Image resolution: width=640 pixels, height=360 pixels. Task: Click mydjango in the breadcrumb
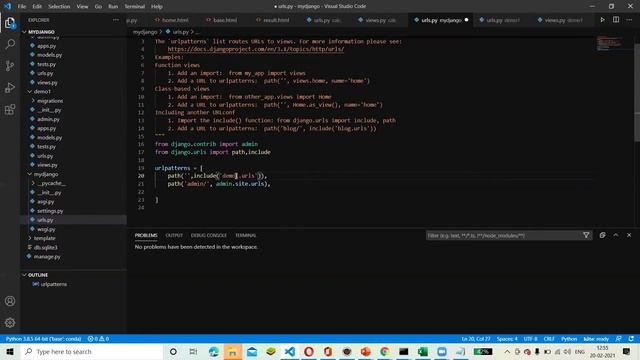pyautogui.click(x=145, y=32)
